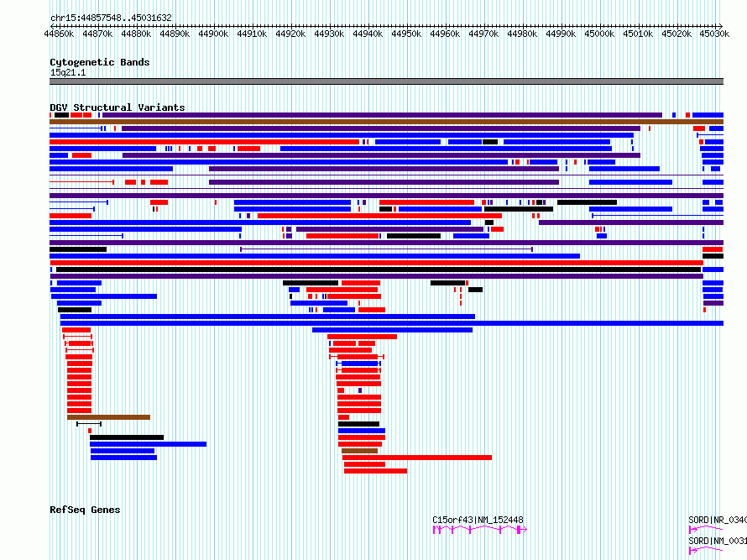Select the 44900k ruler tick label
This screenshot has width=747, height=560.
coord(213,34)
